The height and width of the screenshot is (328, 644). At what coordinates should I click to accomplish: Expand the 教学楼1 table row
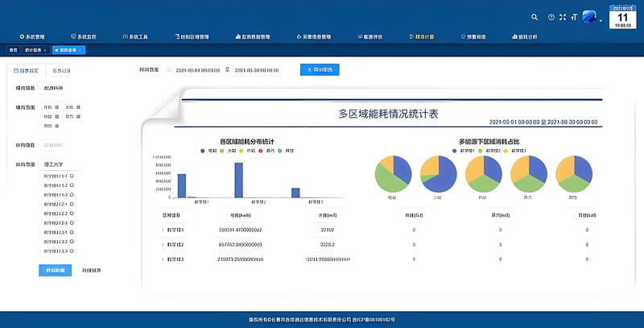pos(163,230)
